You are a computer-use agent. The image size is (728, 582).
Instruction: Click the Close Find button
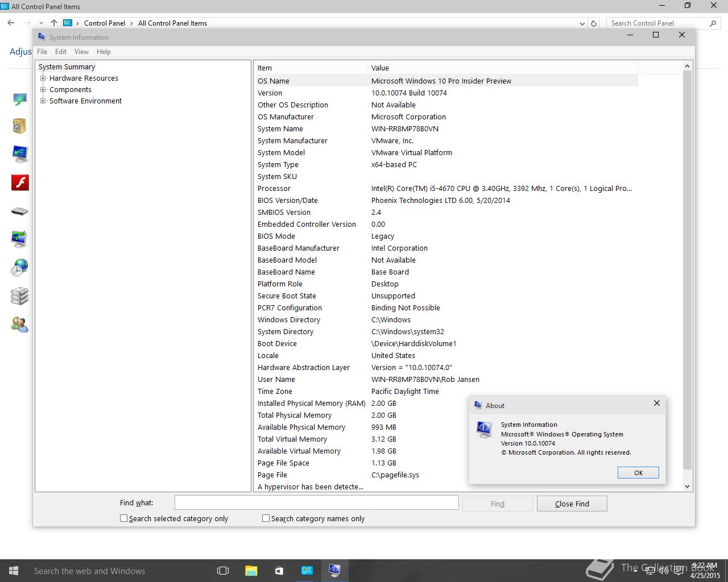point(572,504)
